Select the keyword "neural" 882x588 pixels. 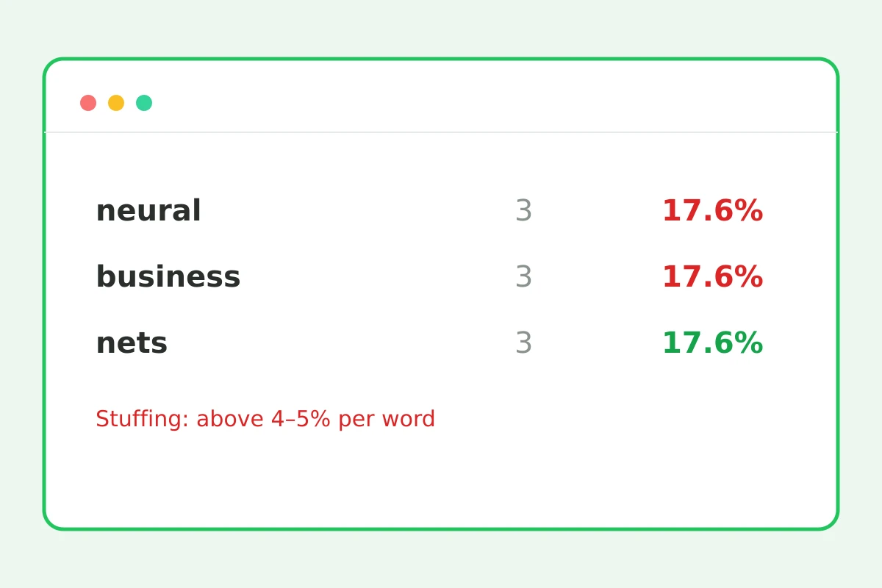[148, 212]
